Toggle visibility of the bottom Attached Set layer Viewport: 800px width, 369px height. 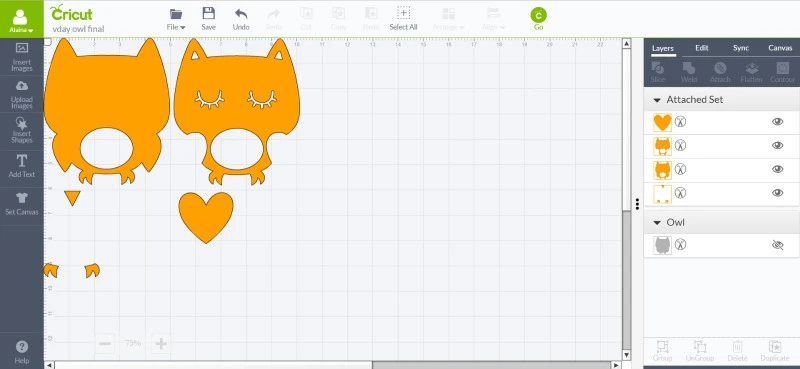tap(777, 193)
